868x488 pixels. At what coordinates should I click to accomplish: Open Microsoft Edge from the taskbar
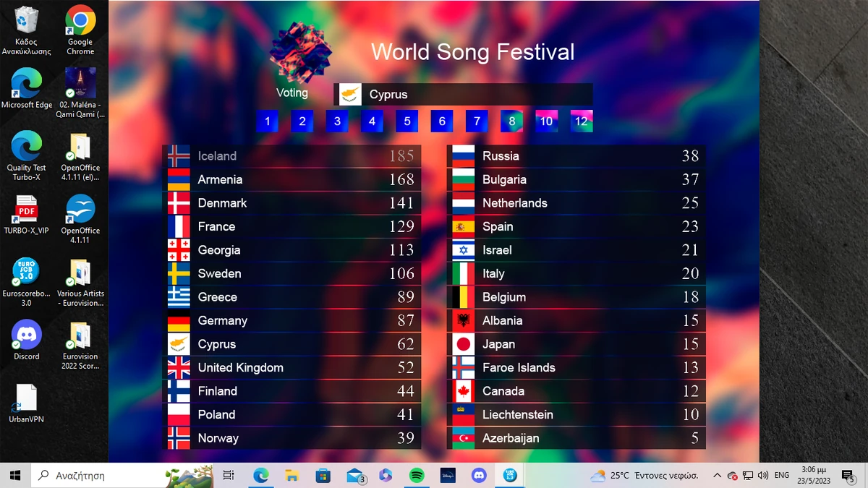pos(260,476)
